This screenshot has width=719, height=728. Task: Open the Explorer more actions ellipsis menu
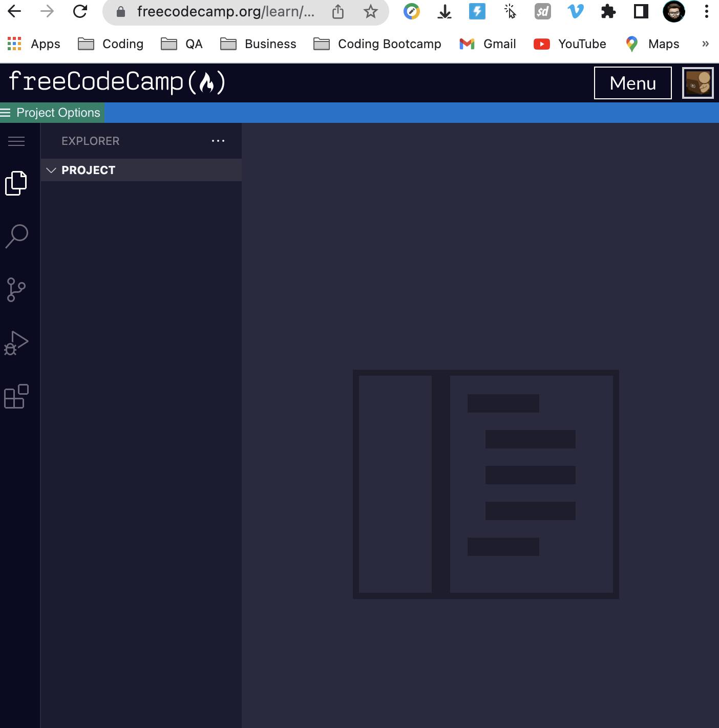[x=219, y=141]
